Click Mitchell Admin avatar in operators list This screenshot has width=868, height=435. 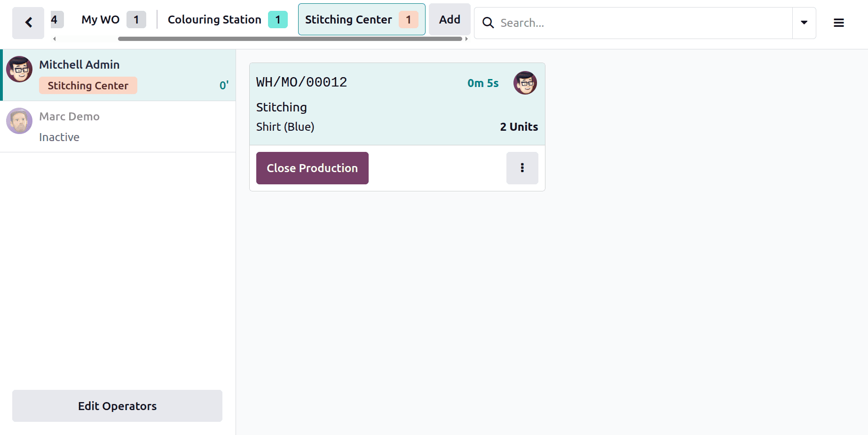19,69
